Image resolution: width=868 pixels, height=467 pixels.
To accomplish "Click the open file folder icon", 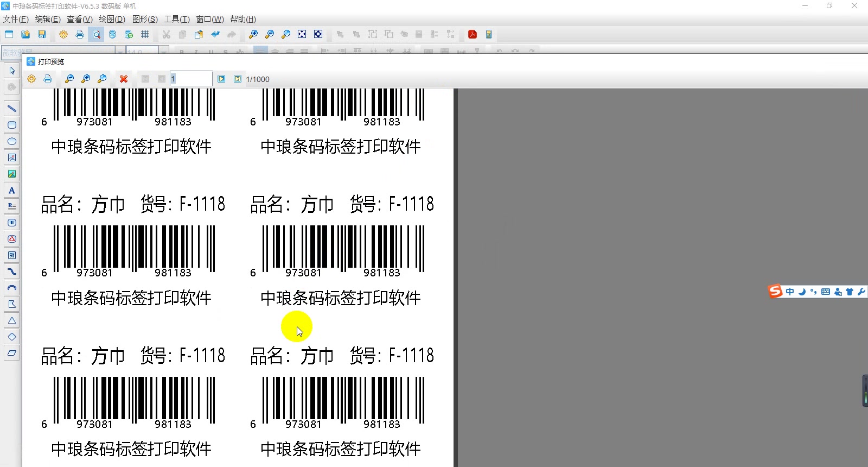I will pyautogui.click(x=25, y=34).
